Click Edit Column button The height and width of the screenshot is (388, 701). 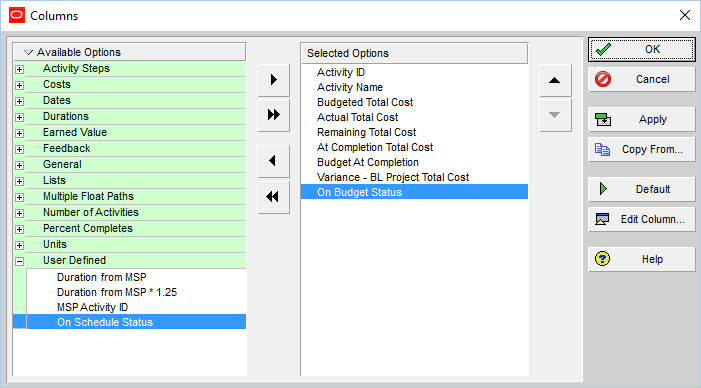coord(642,219)
